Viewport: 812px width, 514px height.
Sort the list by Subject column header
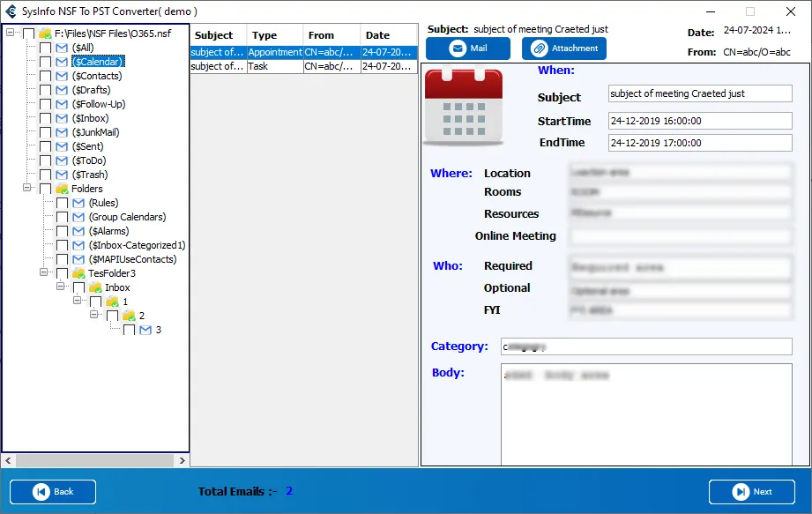click(213, 35)
